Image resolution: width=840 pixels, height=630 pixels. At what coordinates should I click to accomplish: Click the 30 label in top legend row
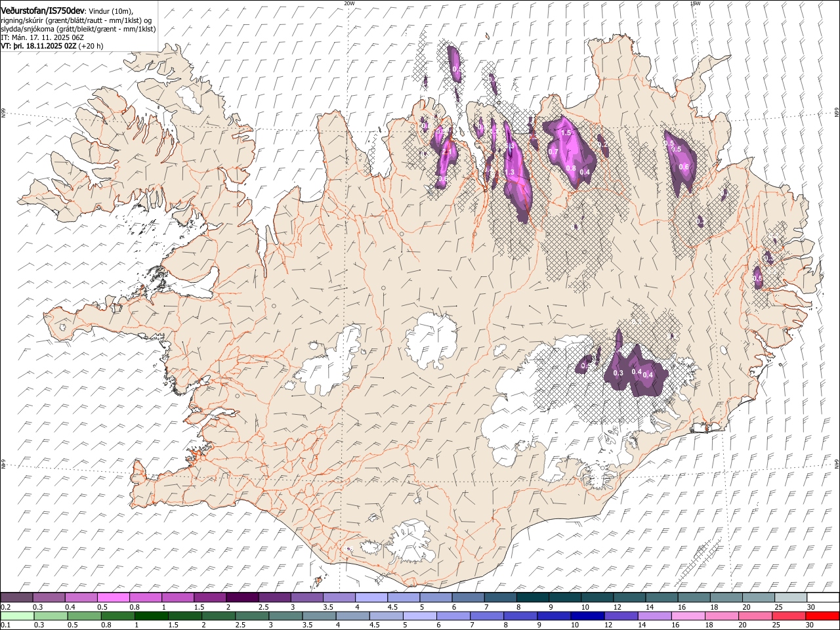click(x=810, y=606)
